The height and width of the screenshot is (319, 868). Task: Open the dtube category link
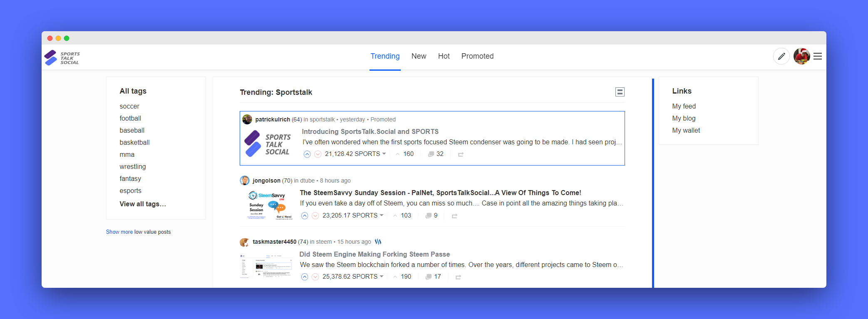[307, 181]
